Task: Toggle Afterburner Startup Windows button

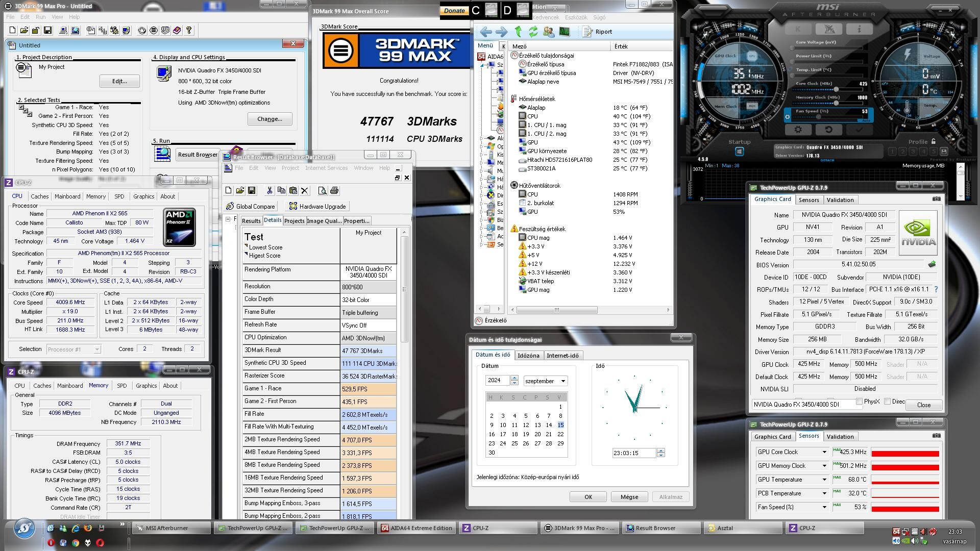Action: click(x=739, y=152)
